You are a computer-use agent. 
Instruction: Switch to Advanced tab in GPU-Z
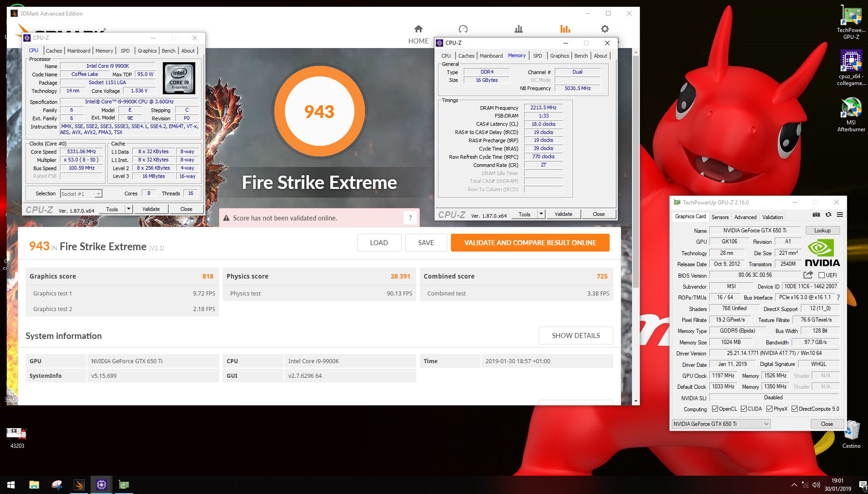tap(745, 217)
